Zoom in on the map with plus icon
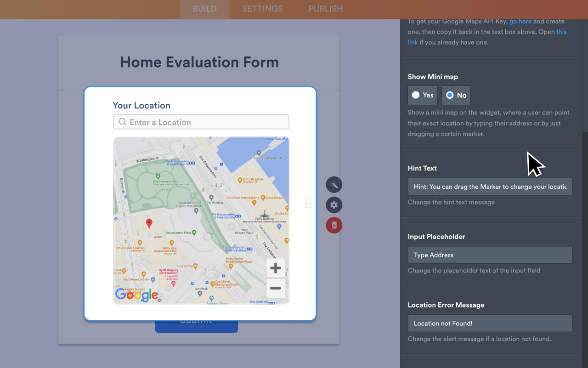 click(275, 268)
